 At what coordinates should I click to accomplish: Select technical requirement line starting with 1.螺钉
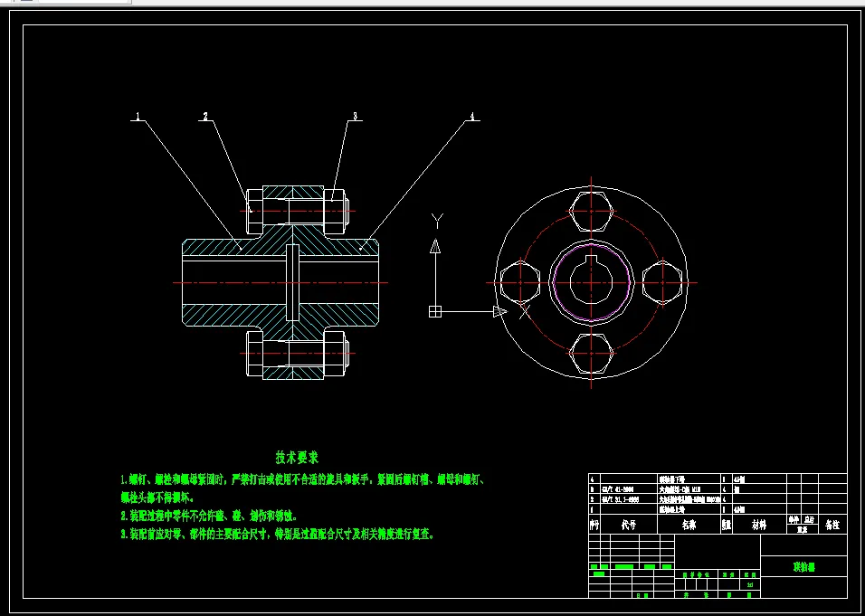pos(303,479)
